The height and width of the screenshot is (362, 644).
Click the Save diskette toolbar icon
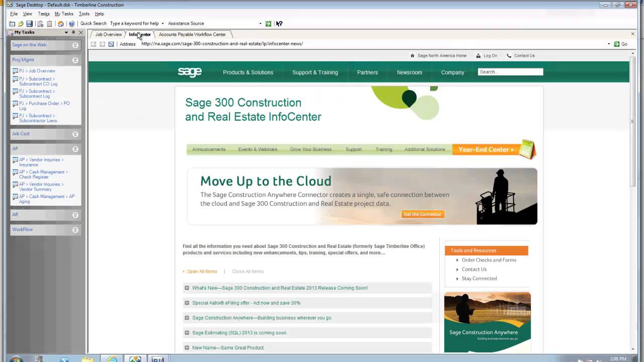tap(29, 24)
